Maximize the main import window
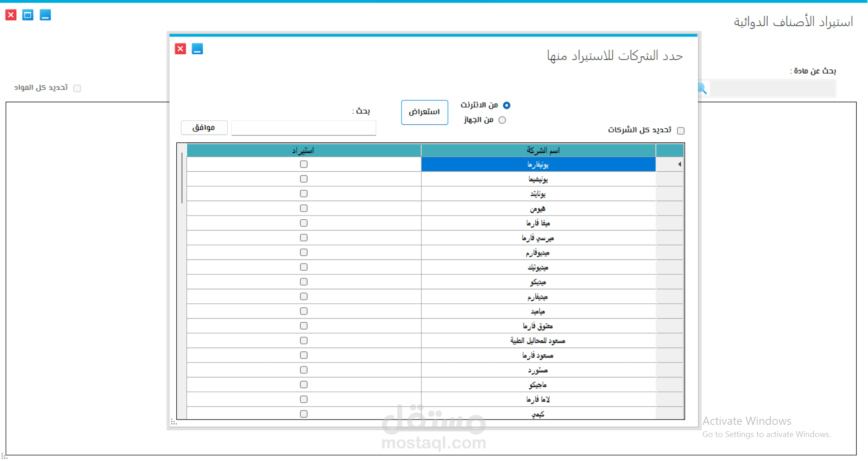 coord(28,15)
